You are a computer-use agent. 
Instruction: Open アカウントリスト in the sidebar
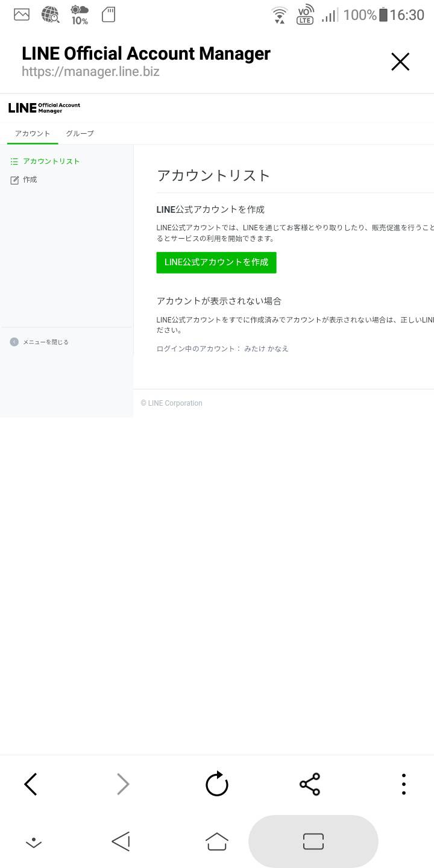[x=51, y=162]
